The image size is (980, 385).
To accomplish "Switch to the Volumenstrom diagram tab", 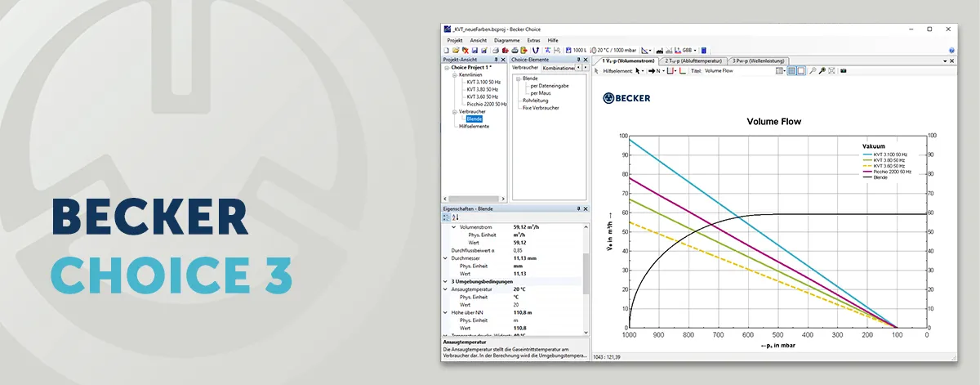I will point(627,60).
